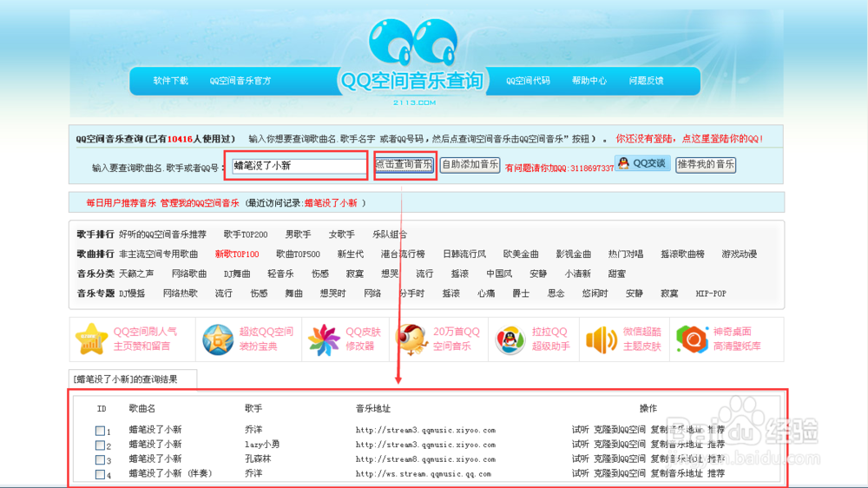Click the headphone bird music icon
868x488 pixels.
pyautogui.click(x=411, y=339)
